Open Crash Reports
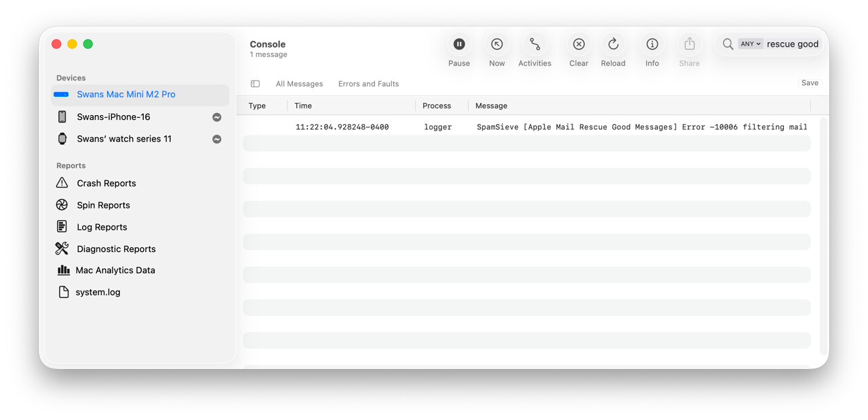The height and width of the screenshot is (420, 868). [106, 184]
